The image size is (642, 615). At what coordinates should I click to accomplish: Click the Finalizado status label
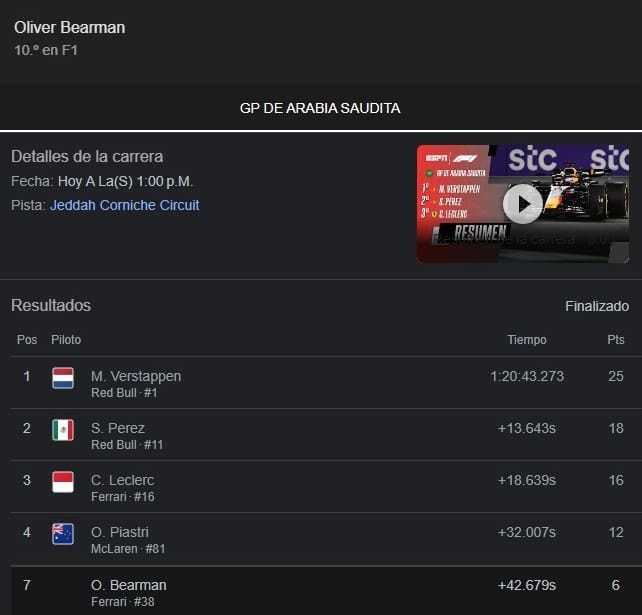(597, 306)
